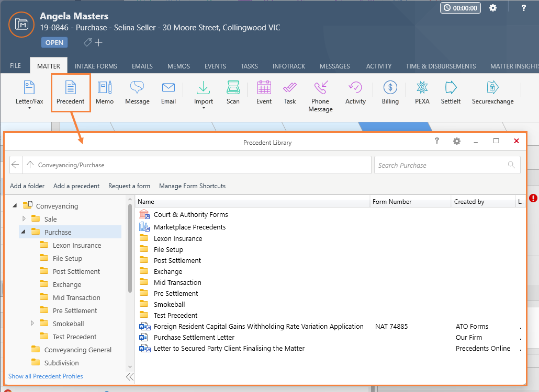Click Request a form
Viewport: 539px width, 392px height.
tap(129, 186)
